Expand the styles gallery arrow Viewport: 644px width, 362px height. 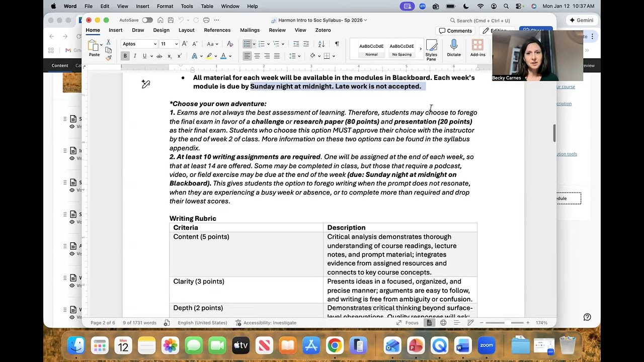pos(421,49)
